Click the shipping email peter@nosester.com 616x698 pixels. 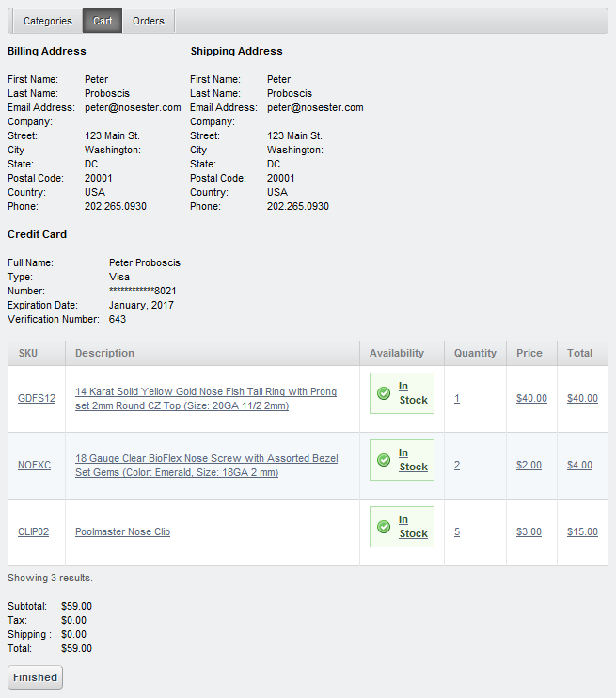click(x=315, y=107)
